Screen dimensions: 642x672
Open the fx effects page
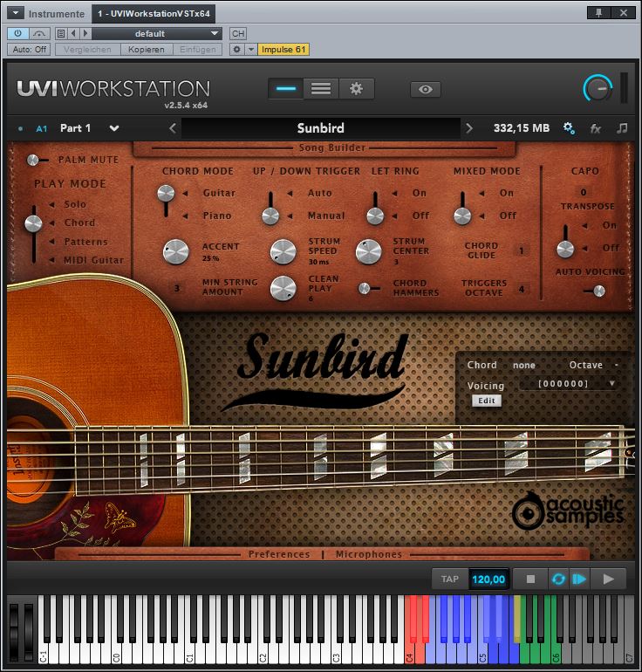pyautogui.click(x=596, y=128)
